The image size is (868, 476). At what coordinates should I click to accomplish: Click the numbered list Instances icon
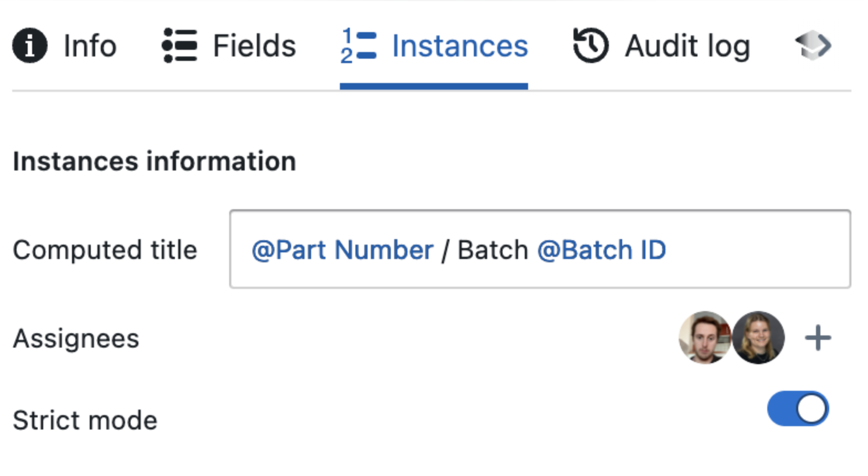[358, 45]
